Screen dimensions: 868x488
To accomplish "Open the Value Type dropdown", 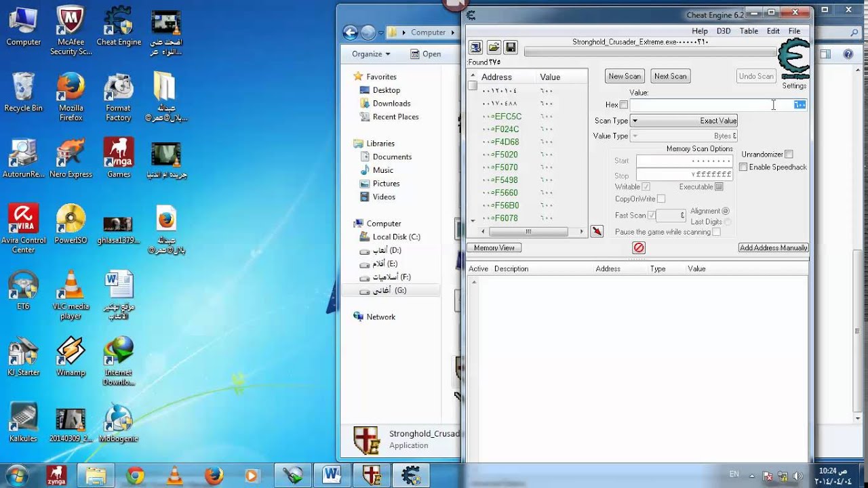I will (684, 136).
